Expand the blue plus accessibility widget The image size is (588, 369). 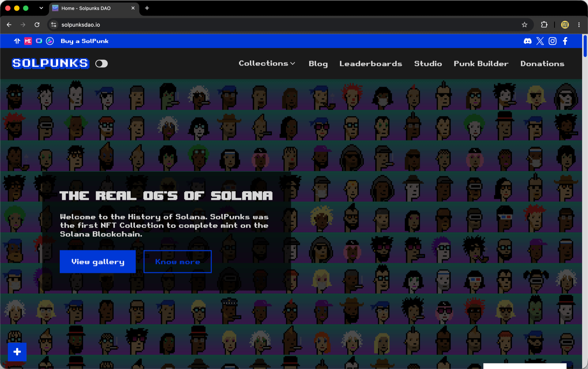[17, 352]
